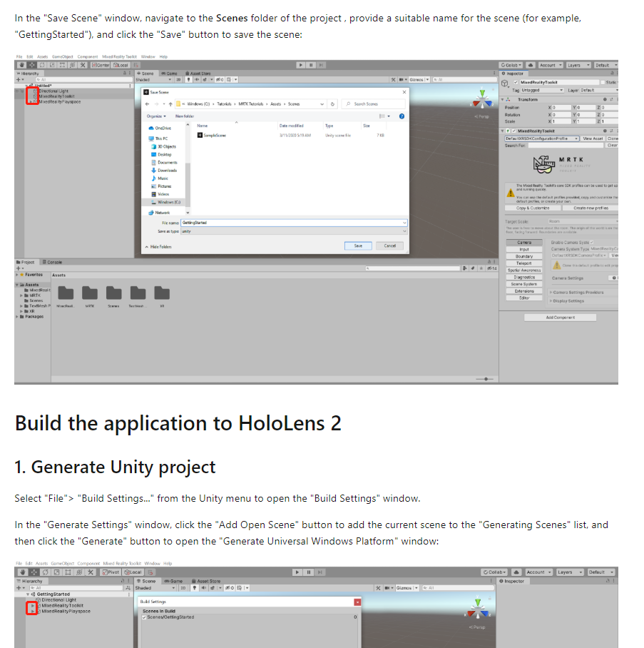Click Pause button in Save Scene screenshot
Viewport: 644px width, 648px height.
click(x=311, y=65)
